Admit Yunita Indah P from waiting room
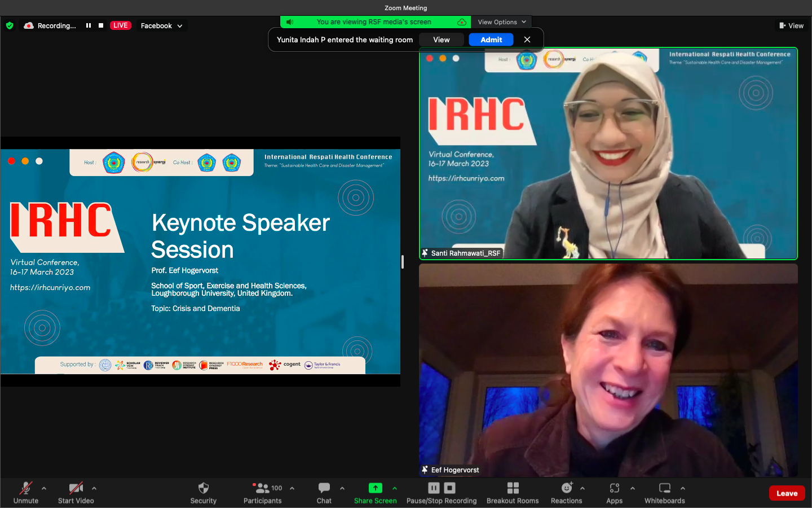Screen dimensions: 812x508 coord(491,40)
